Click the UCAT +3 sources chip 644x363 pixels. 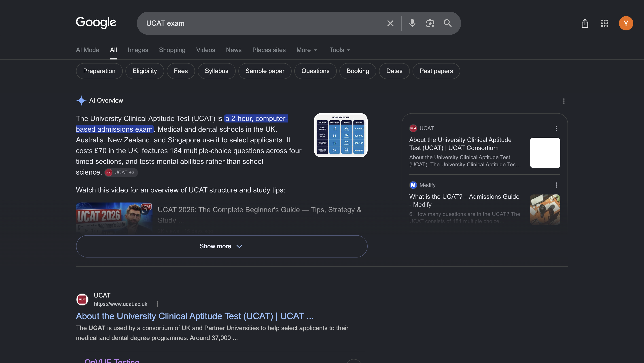point(121,172)
